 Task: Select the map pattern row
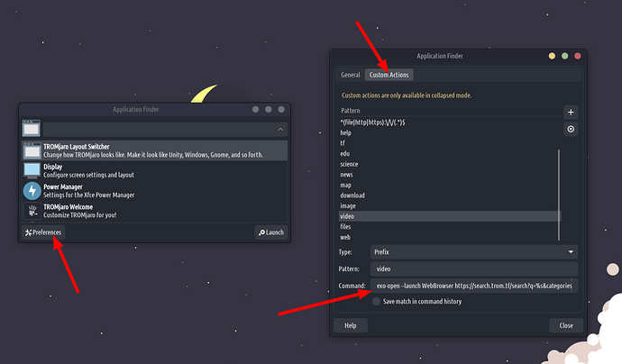coord(449,186)
